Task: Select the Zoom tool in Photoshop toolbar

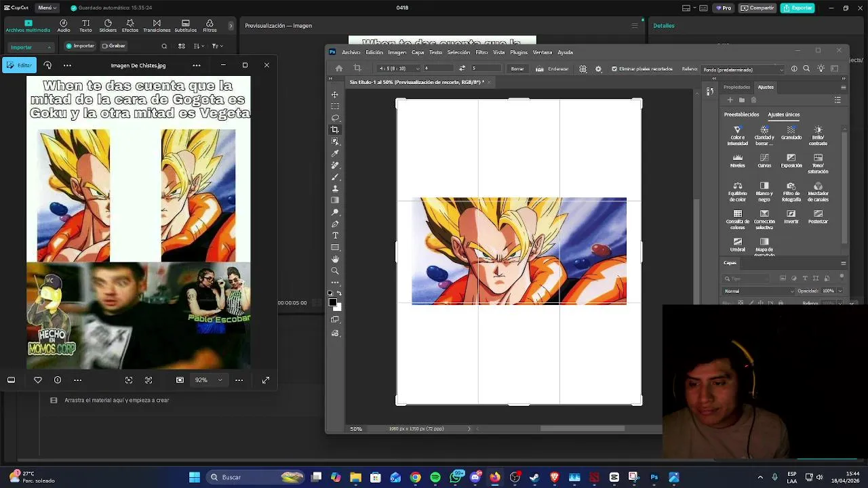Action: pyautogui.click(x=335, y=271)
